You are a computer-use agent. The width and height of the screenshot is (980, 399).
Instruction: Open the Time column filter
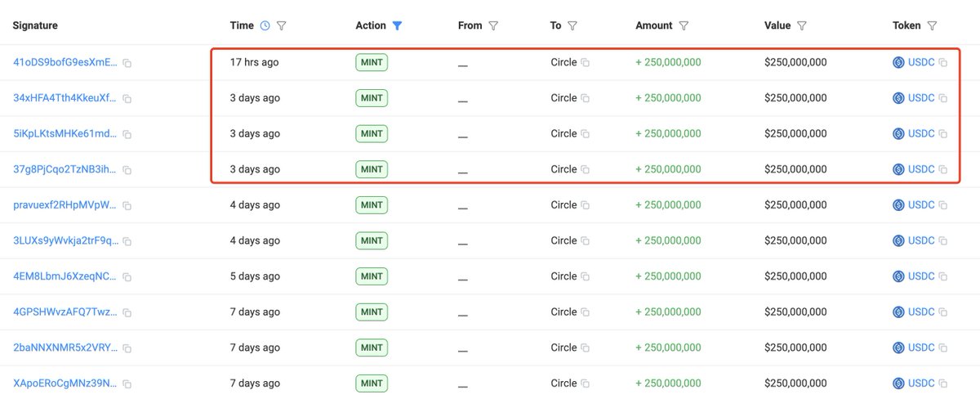[x=282, y=26]
